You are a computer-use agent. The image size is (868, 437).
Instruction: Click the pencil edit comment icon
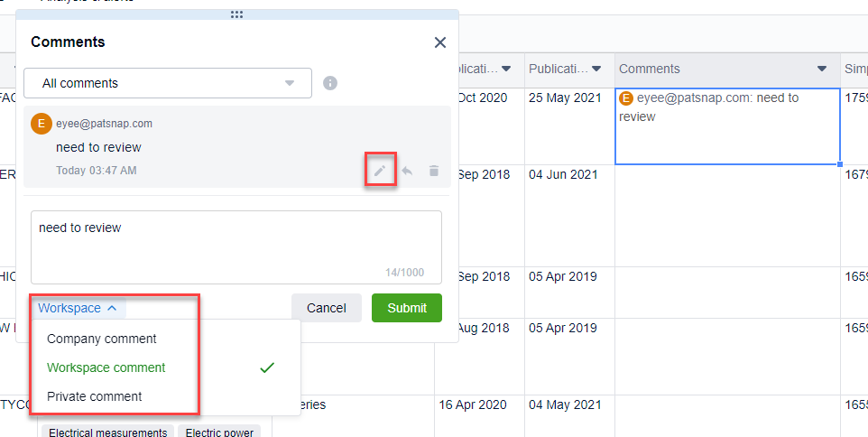[380, 171]
